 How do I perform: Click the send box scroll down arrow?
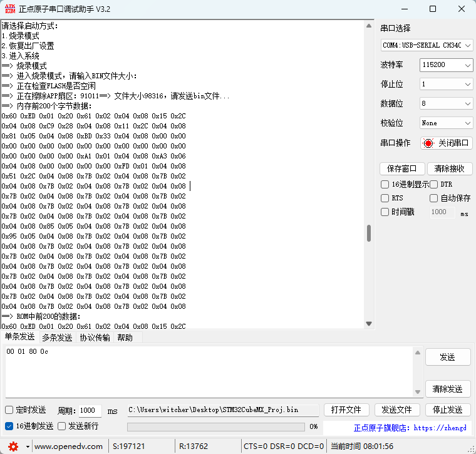[418, 392]
